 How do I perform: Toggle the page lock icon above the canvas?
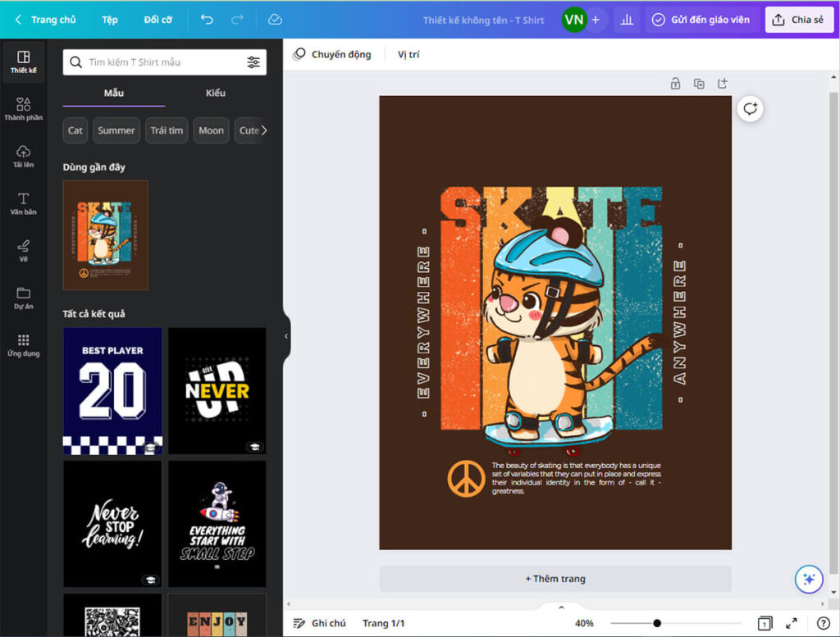(675, 83)
